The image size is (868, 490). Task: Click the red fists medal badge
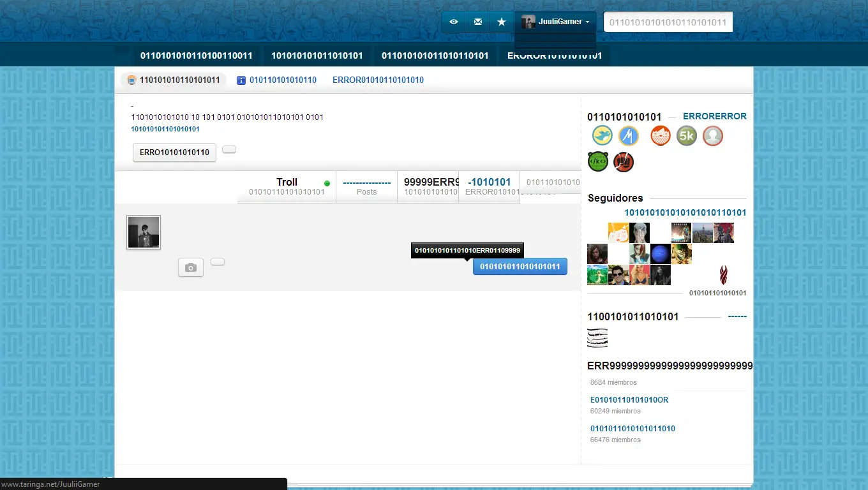[624, 161]
